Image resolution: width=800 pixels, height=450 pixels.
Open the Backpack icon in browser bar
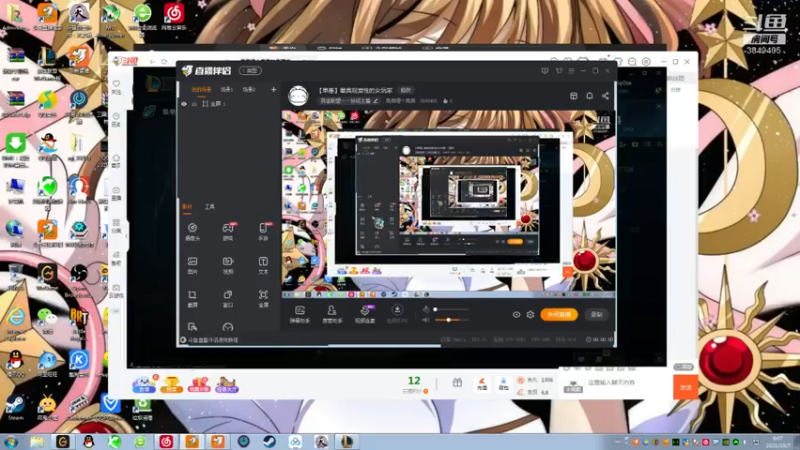[504, 384]
